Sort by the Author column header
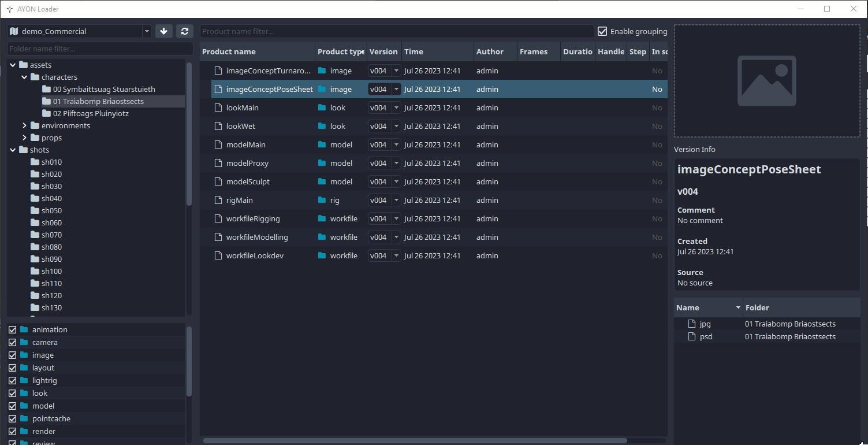Image resolution: width=868 pixels, height=445 pixels. tap(490, 51)
